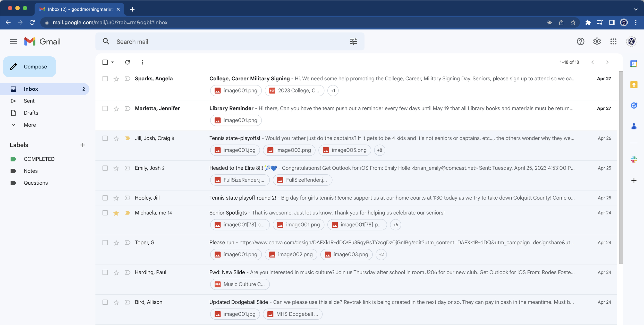Open Google Calendar side panel

click(x=634, y=64)
